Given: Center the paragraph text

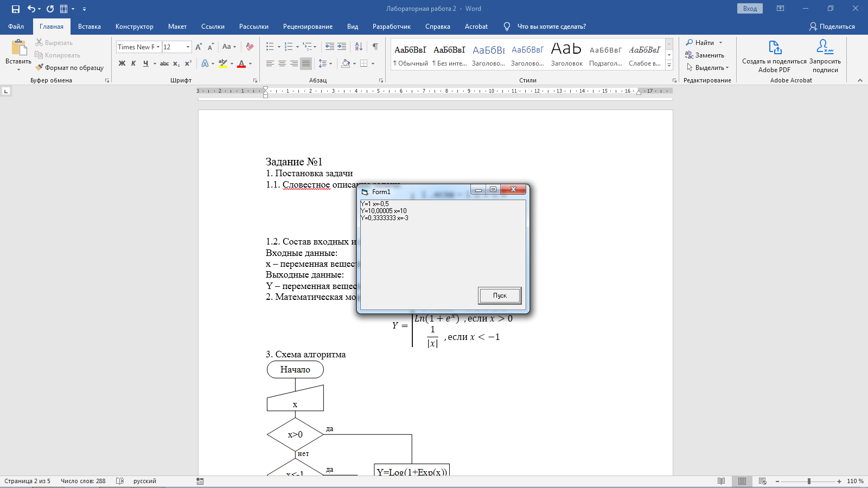Looking at the screenshot, I should point(282,63).
